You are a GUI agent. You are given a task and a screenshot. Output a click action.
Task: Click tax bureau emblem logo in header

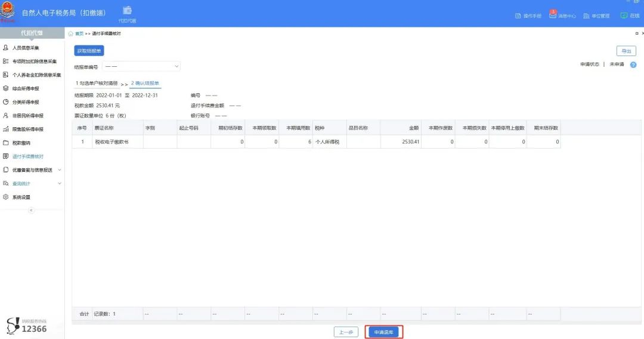coord(8,12)
